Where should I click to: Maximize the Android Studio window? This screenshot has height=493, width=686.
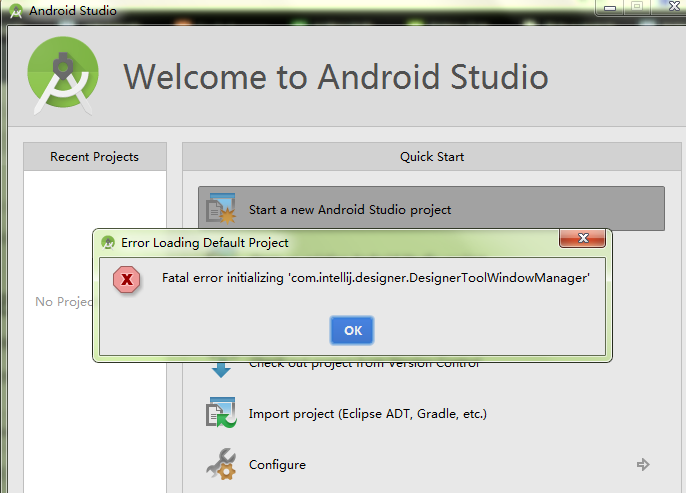(637, 7)
